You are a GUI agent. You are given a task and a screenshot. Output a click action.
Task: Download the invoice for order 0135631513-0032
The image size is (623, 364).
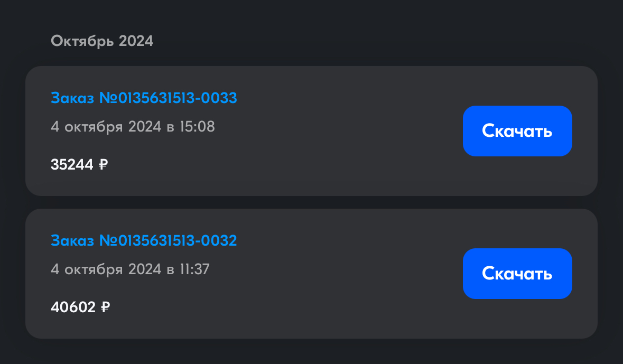pyautogui.click(x=517, y=274)
